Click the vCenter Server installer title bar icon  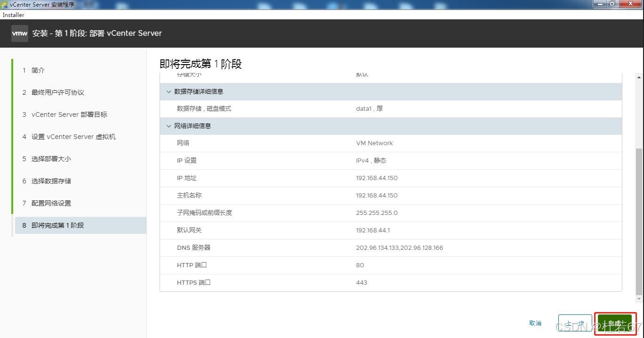[x=4, y=4]
